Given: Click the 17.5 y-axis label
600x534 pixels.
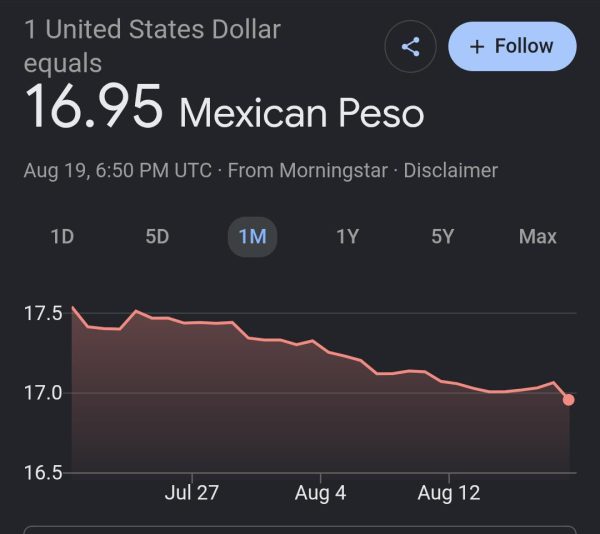Looking at the screenshot, I should click(x=43, y=313).
